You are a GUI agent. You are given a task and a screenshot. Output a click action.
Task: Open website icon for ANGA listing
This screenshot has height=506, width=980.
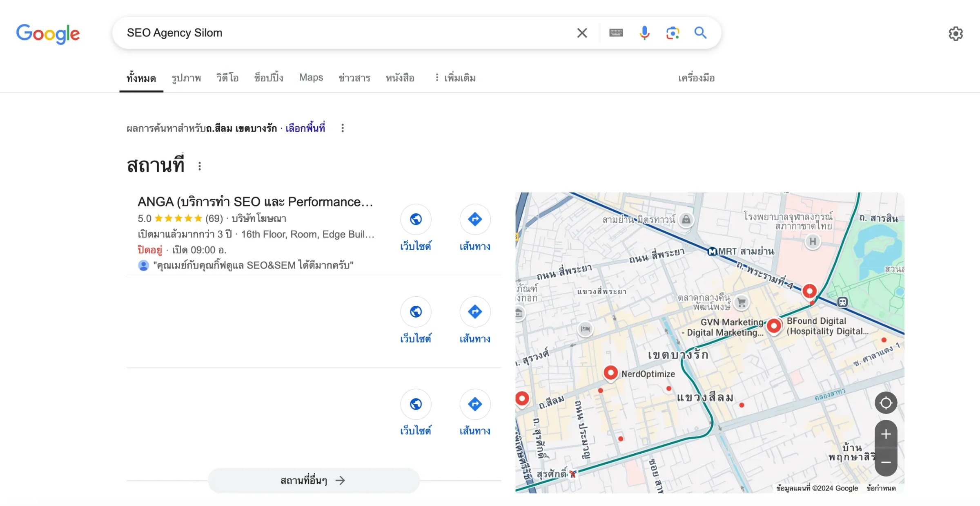tap(416, 219)
